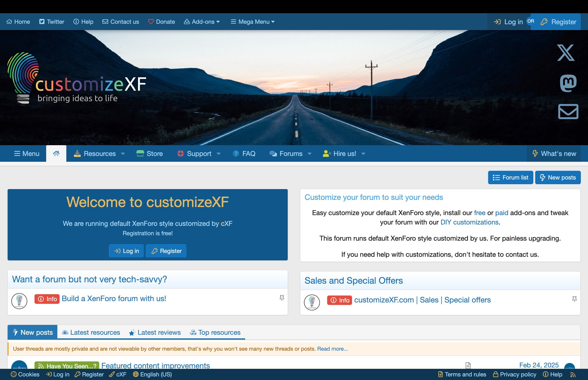Switch to Latest resources tab
588x380 pixels.
tap(91, 332)
